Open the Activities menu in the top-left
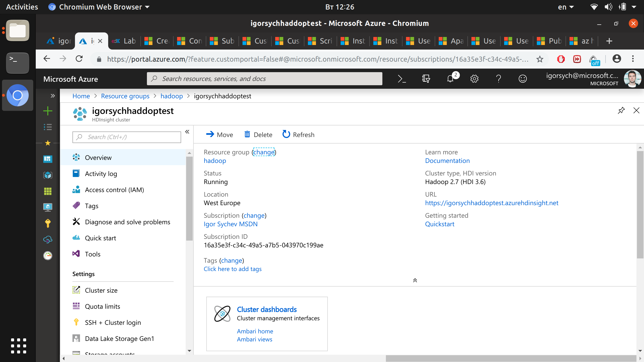 tap(22, 7)
